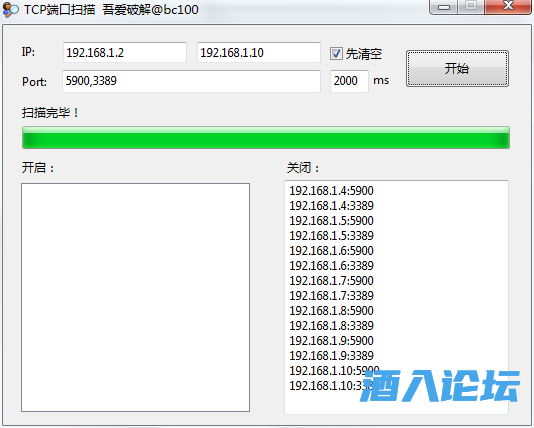Viewport: 534px width, 428px height.
Task: Select closed entry 192.168.1.5:5900
Action: tap(331, 221)
